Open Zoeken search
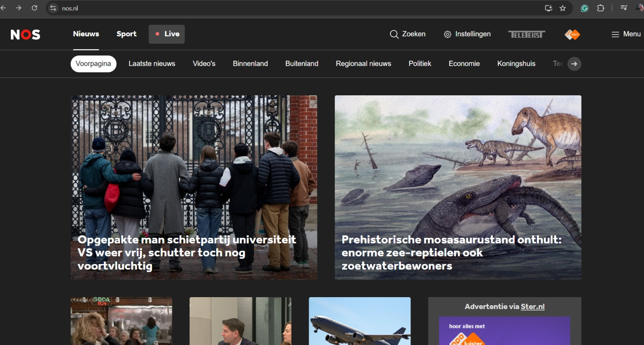Screen dimensions: 644x345 (408, 34)
